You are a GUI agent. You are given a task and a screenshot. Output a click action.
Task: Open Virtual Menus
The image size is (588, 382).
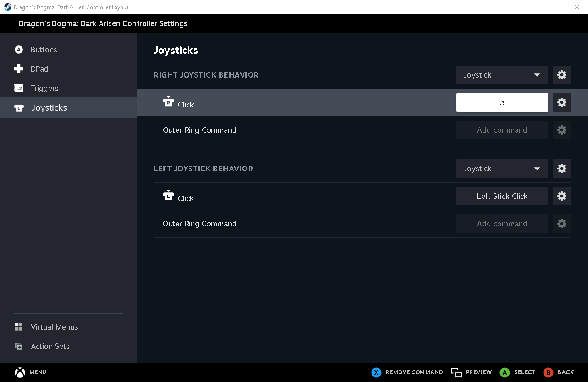point(68,327)
